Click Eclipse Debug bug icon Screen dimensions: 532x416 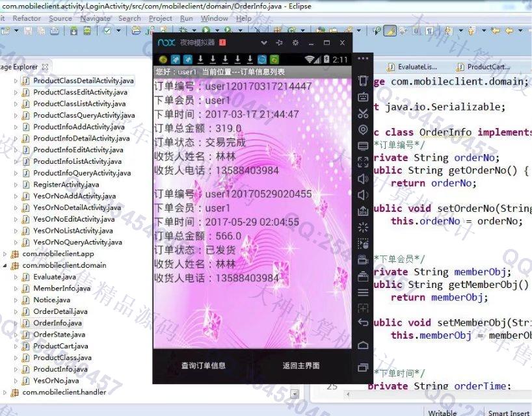(x=183, y=30)
